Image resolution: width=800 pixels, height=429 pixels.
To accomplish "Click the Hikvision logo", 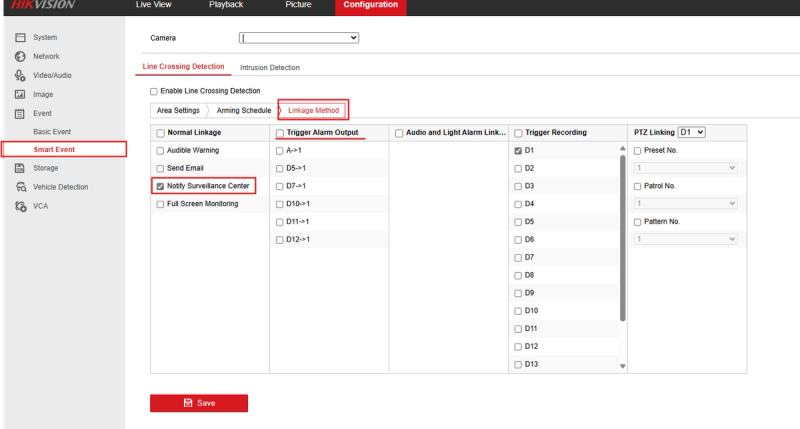I will click(43, 5).
